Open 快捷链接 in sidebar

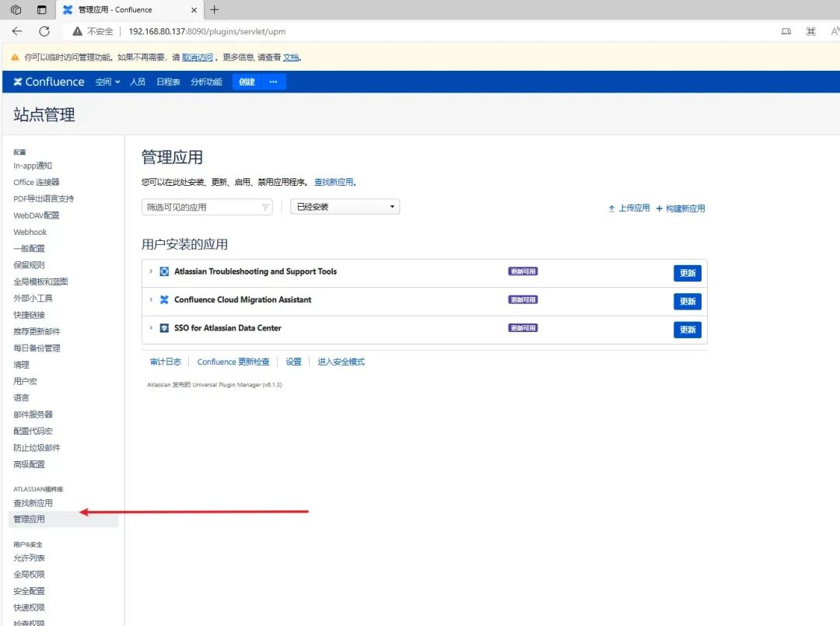click(29, 315)
